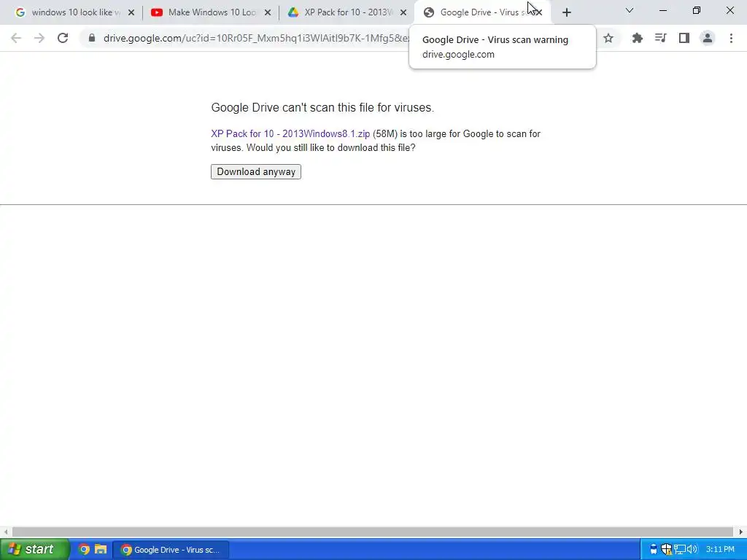Close the YouTube 'Make Windows 10' tab
The width and height of the screenshot is (747, 560).
(268, 13)
